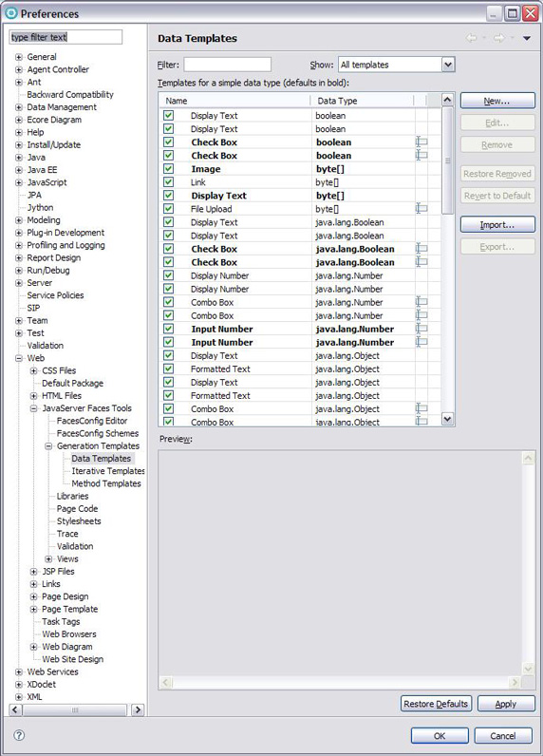Click the forward navigation arrow icon
The width and height of the screenshot is (543, 756).
tap(499, 38)
